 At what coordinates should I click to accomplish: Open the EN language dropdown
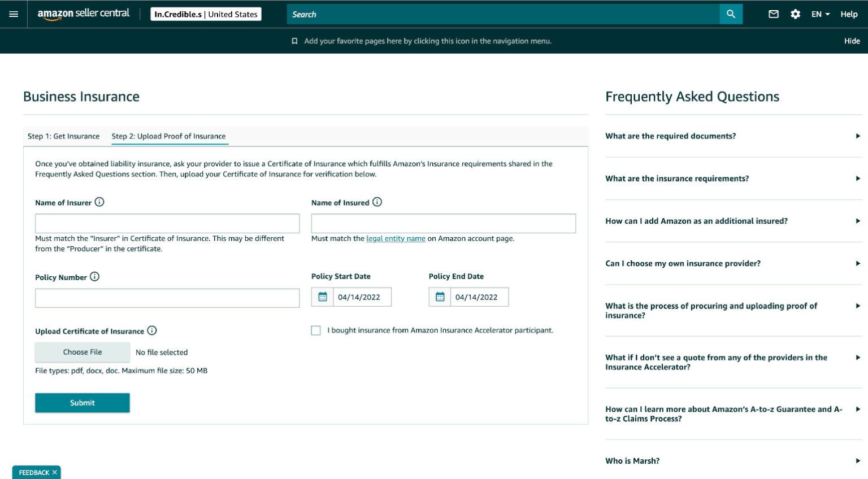[819, 14]
